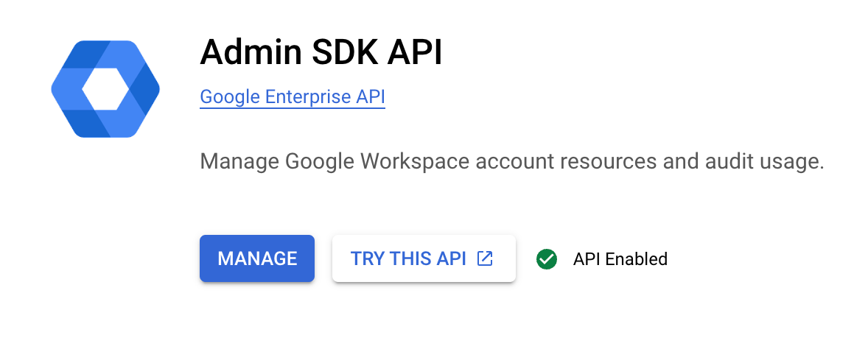The width and height of the screenshot is (868, 349).
Task: Click the green API Enabled checkmark icon
Action: (547, 259)
